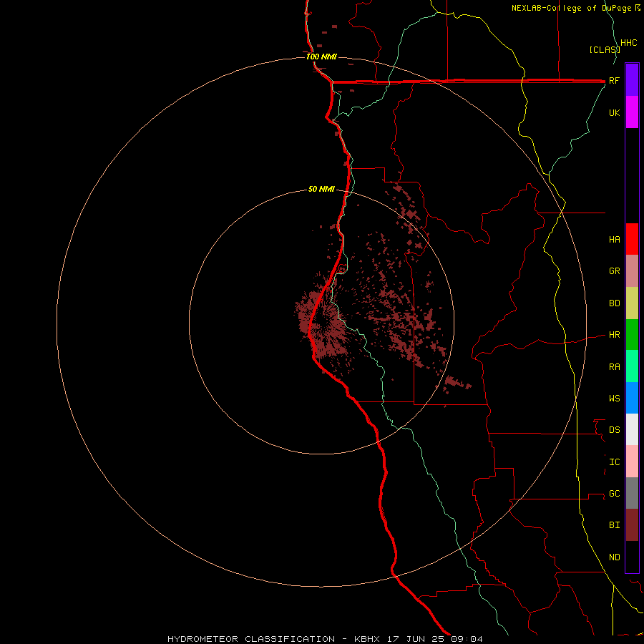
Task: Click the HR green legend color block
Action: pyautogui.click(x=632, y=335)
